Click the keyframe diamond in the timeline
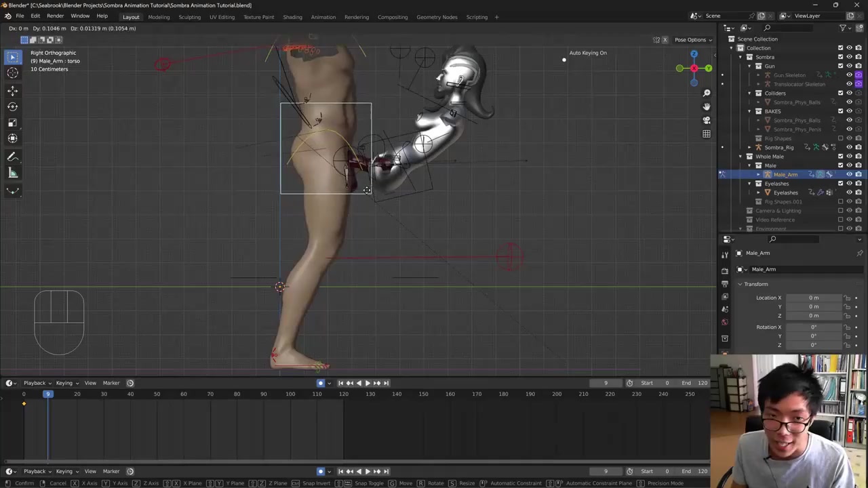This screenshot has height=488, width=868. [24, 404]
